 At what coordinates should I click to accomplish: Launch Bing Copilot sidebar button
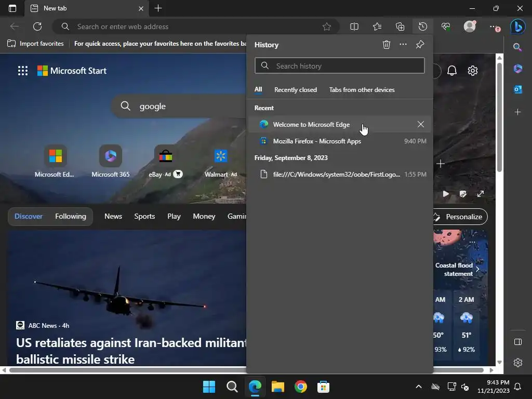point(518,26)
